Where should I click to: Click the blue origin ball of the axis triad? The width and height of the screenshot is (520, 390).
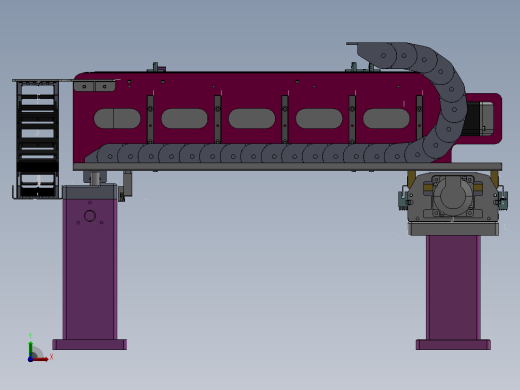(x=30, y=359)
